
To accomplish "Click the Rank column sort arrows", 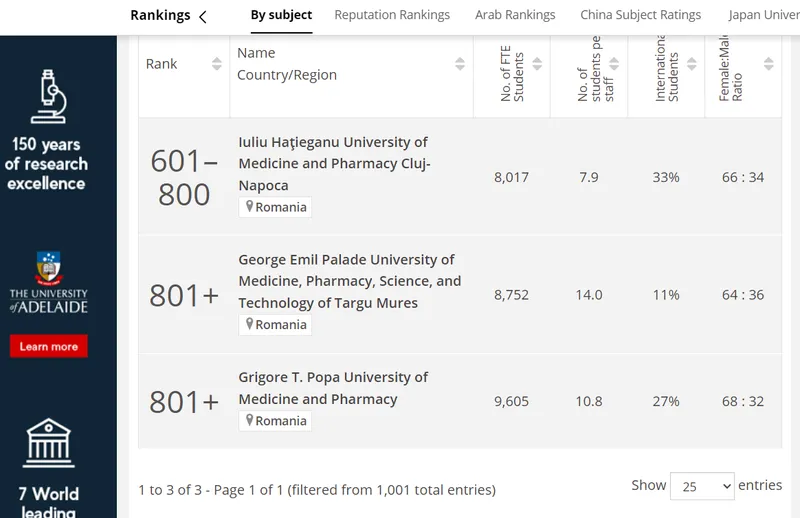I will coord(217,64).
